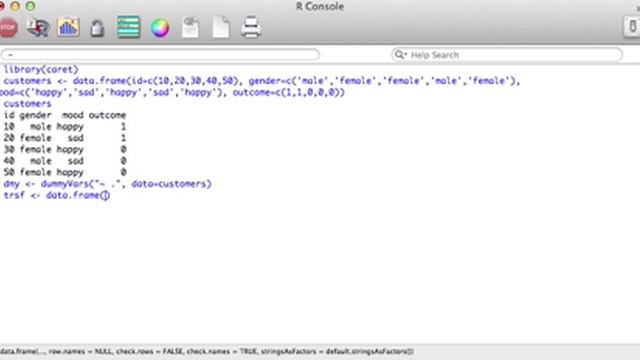Viewport: 640px width, 360px height.
Task: Click the Source script R icon
Action: point(38,28)
